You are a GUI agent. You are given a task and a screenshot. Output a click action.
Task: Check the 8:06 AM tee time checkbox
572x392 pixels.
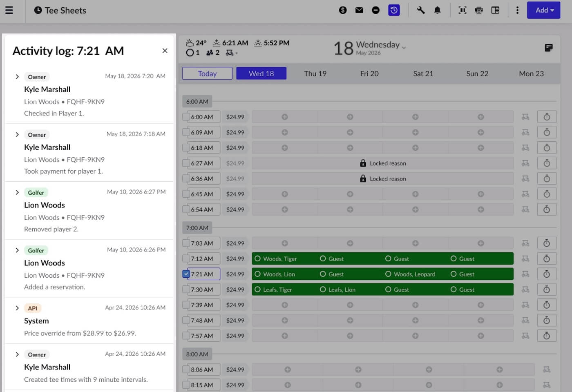[186, 370]
